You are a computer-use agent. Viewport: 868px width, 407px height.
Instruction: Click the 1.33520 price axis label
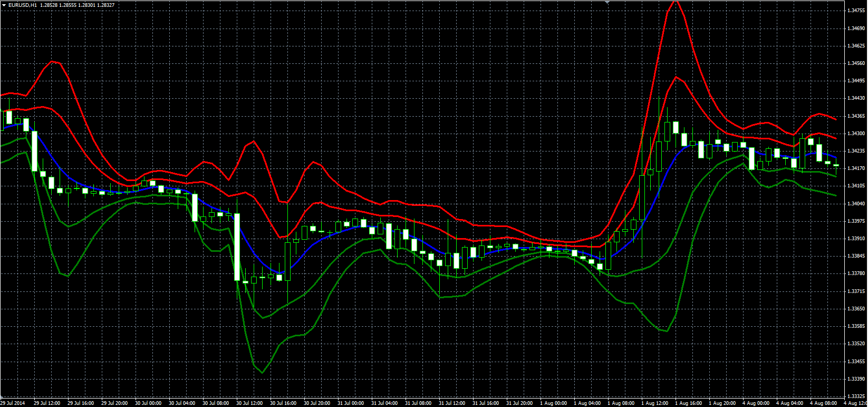(856, 344)
